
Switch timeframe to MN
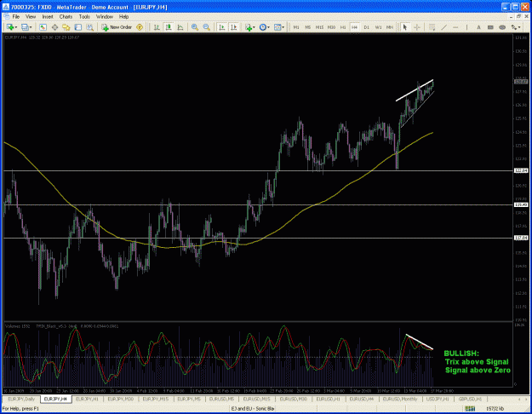390,27
